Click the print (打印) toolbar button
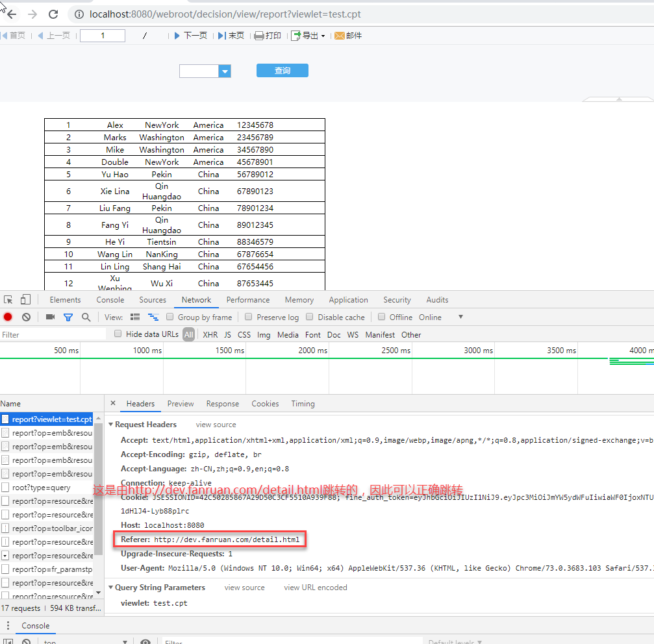Viewport: 654px width, 644px height. [x=268, y=36]
